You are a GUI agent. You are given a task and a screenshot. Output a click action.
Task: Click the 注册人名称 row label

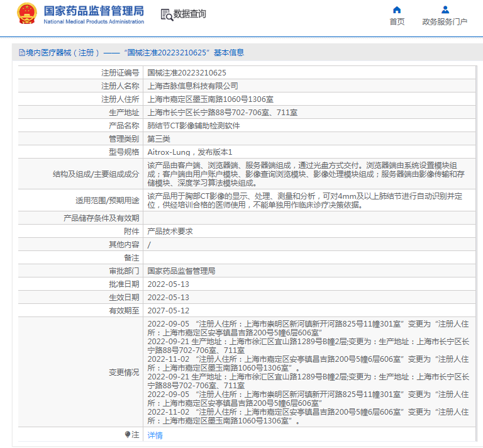coord(120,86)
